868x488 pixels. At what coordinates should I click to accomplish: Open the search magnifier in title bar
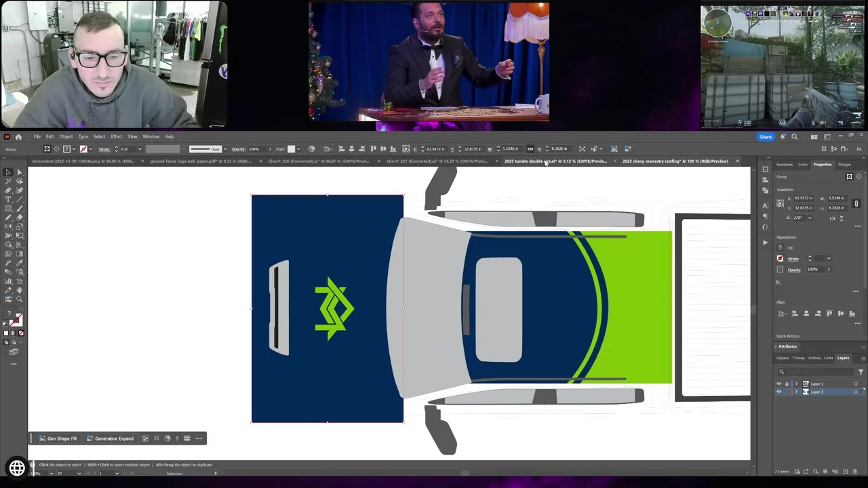click(794, 136)
